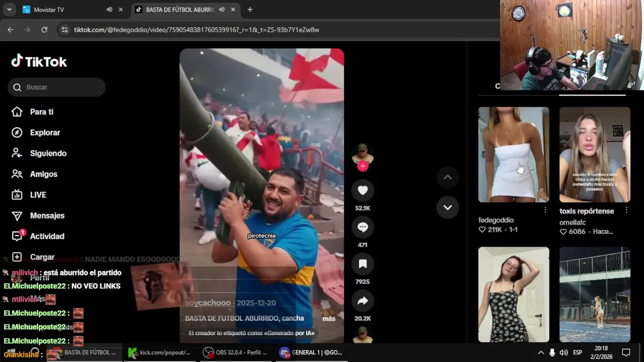
Task: Open options menu for fedegoddio video
Action: [545, 210]
